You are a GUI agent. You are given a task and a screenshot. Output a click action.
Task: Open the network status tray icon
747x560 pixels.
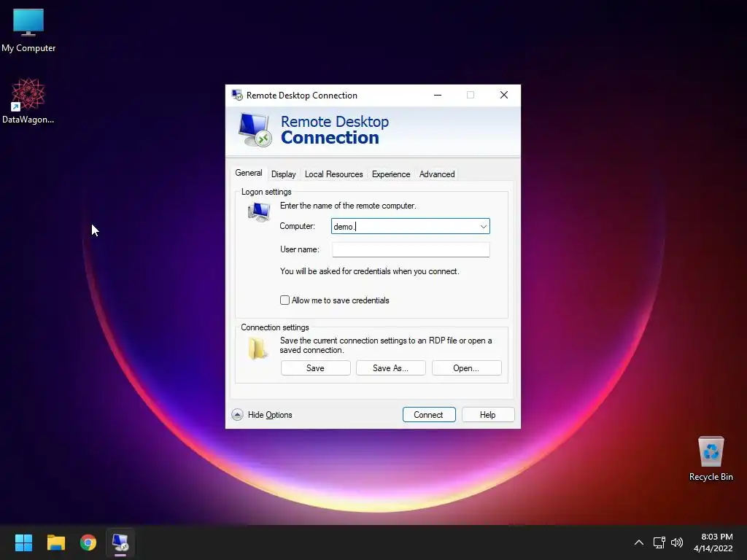tap(659, 542)
